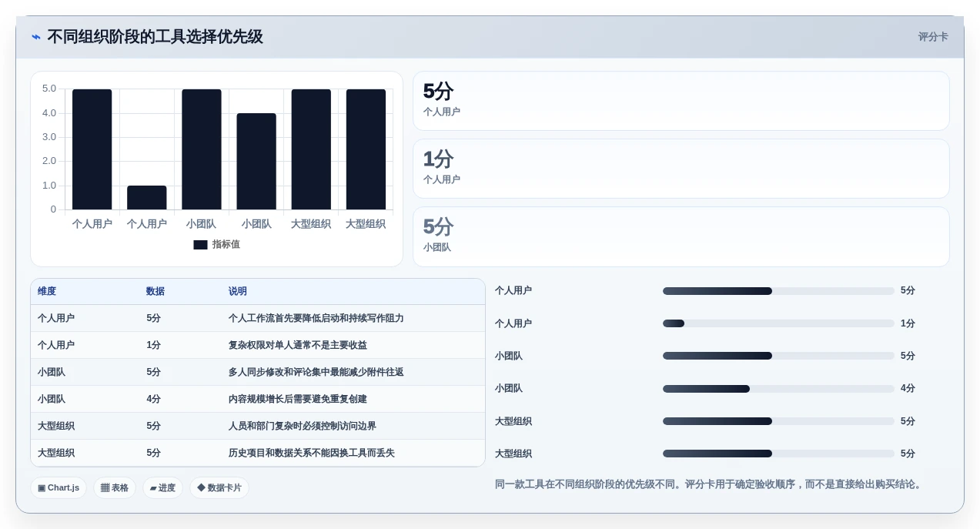Click the 4分 value beside the progress bar

[908, 388]
